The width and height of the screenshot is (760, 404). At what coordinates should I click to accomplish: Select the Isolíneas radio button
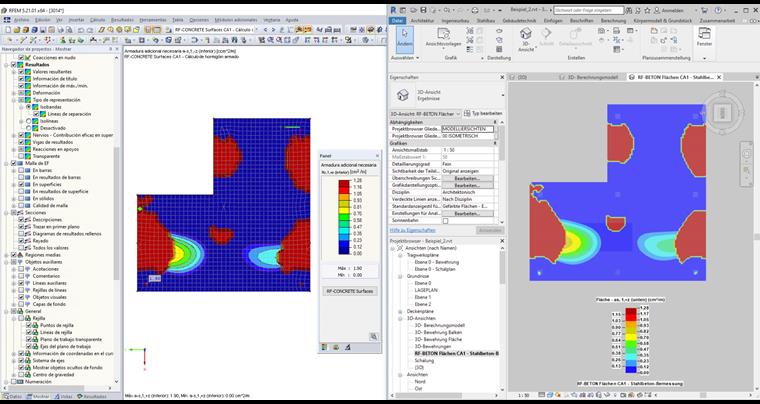point(28,121)
